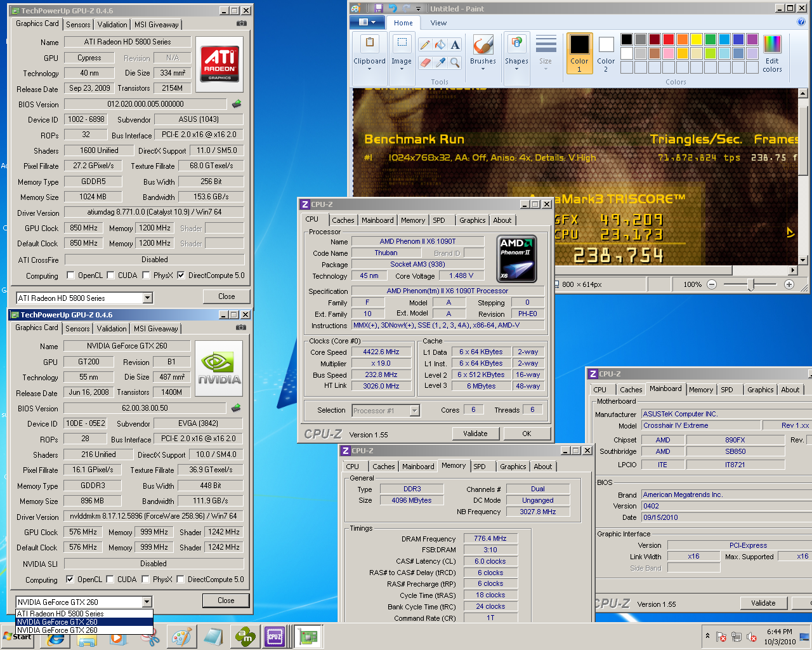Open Sensors tab in ATI GPU-Z
Image resolution: width=812 pixels, height=650 pixels.
click(78, 25)
